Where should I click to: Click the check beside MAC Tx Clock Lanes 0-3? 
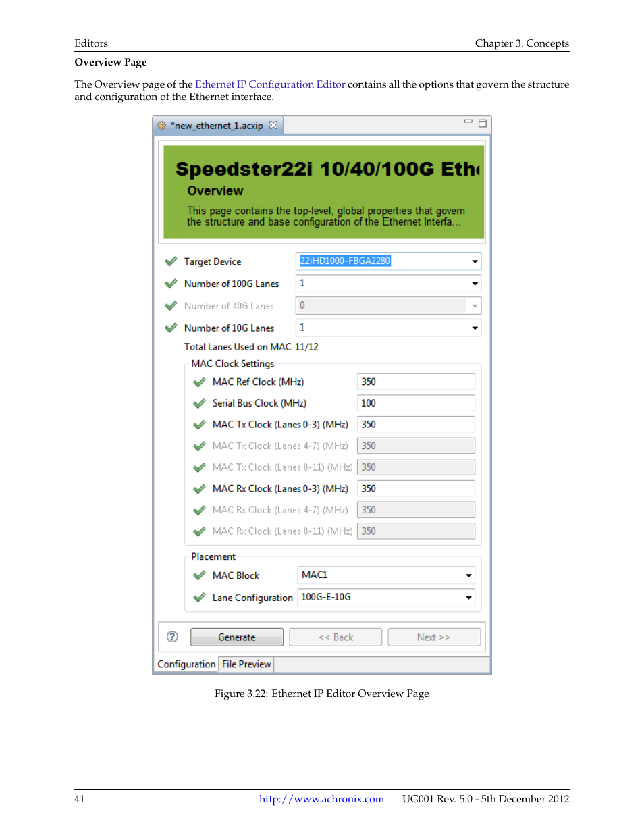tap(199, 425)
